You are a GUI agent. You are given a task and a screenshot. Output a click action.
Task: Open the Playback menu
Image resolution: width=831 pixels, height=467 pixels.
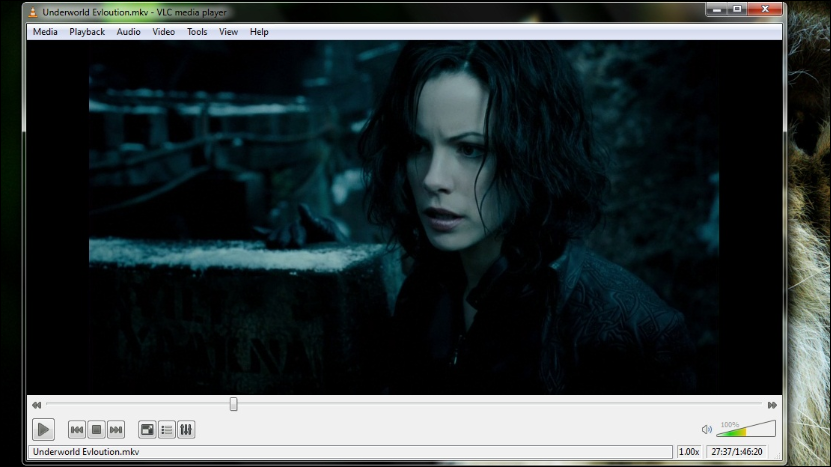pos(87,32)
